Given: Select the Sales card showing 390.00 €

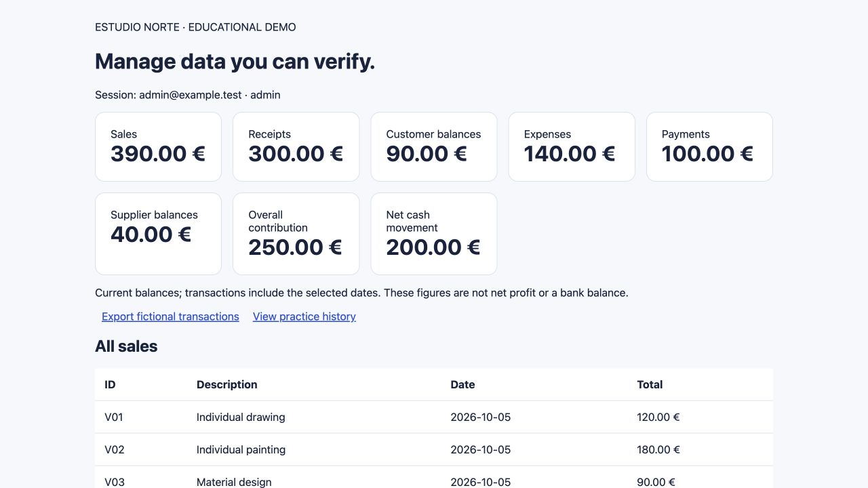Looking at the screenshot, I should point(158,146).
